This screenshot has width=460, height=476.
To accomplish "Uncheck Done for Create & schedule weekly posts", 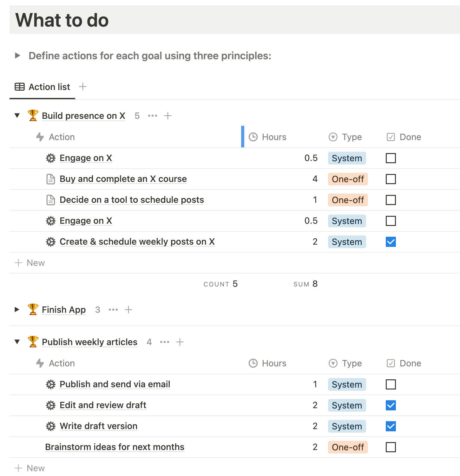I will [x=391, y=242].
